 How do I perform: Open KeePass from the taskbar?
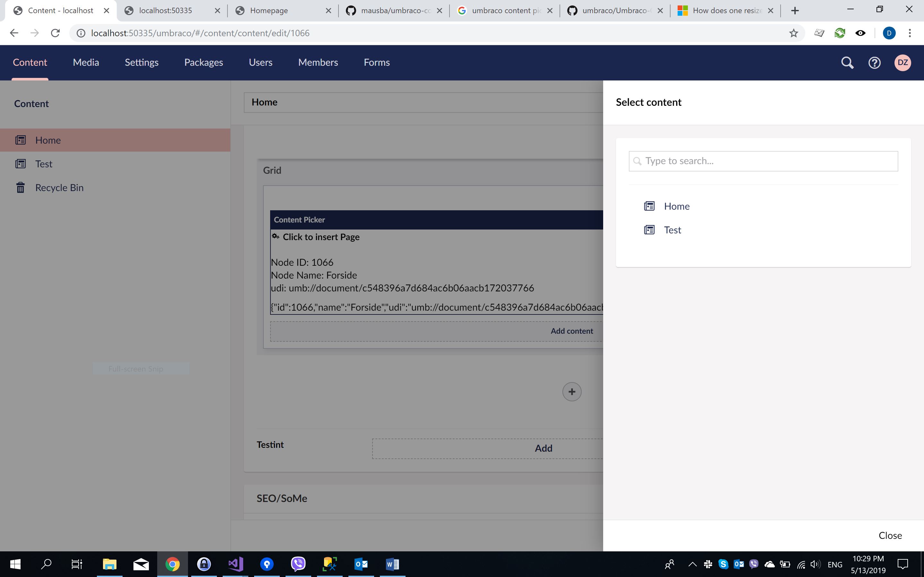(x=204, y=564)
